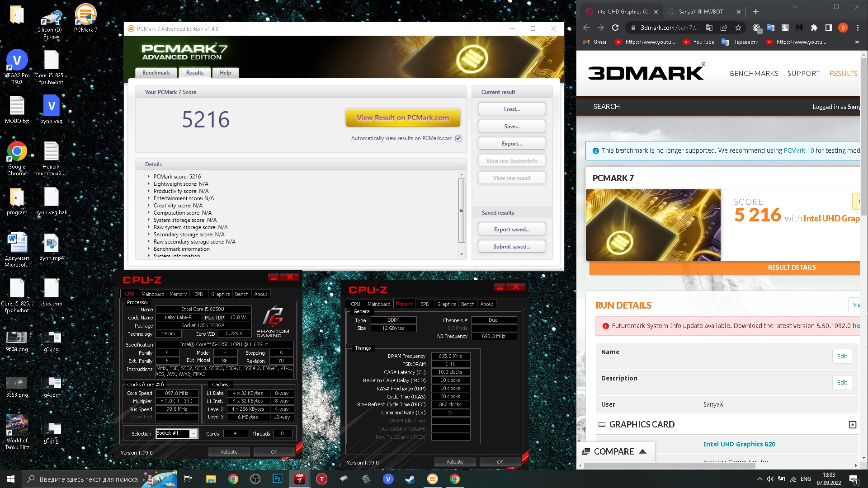Open Photoshop from the taskbar

(278, 479)
